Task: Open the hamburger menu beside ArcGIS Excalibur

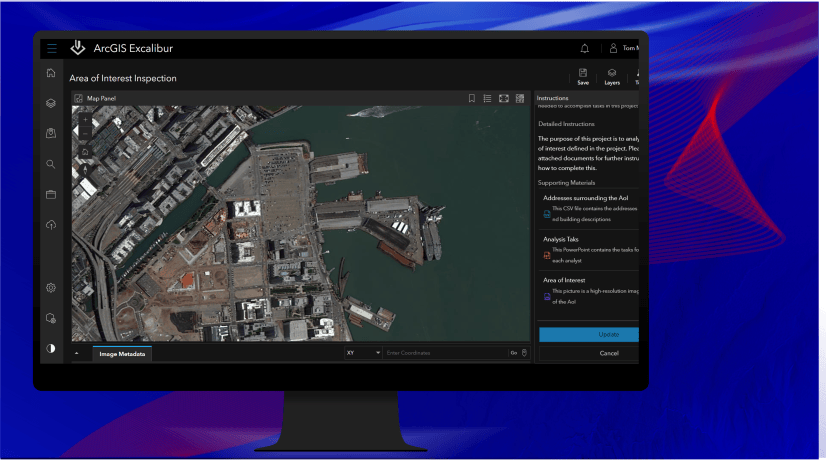Action: coord(52,48)
